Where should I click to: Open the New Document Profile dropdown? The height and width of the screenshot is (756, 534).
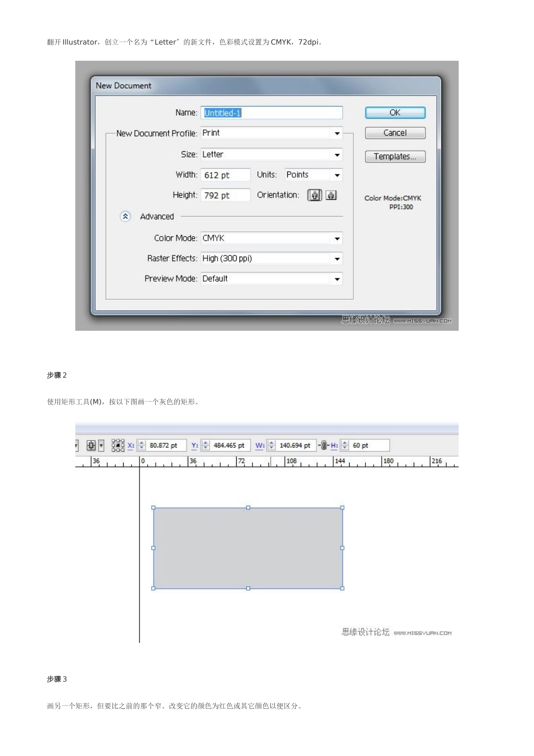pos(271,133)
